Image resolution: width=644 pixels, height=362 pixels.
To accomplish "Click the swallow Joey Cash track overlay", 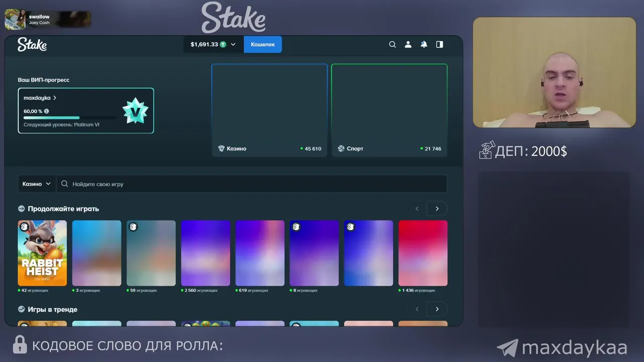I will point(48,20).
